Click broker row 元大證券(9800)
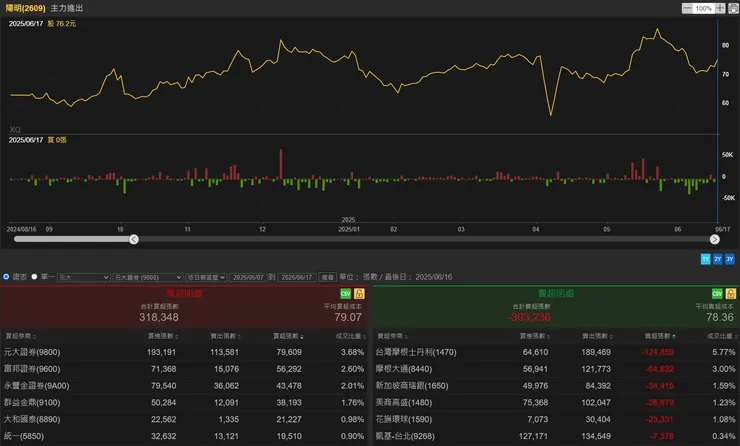The image size is (740, 446). point(184,352)
